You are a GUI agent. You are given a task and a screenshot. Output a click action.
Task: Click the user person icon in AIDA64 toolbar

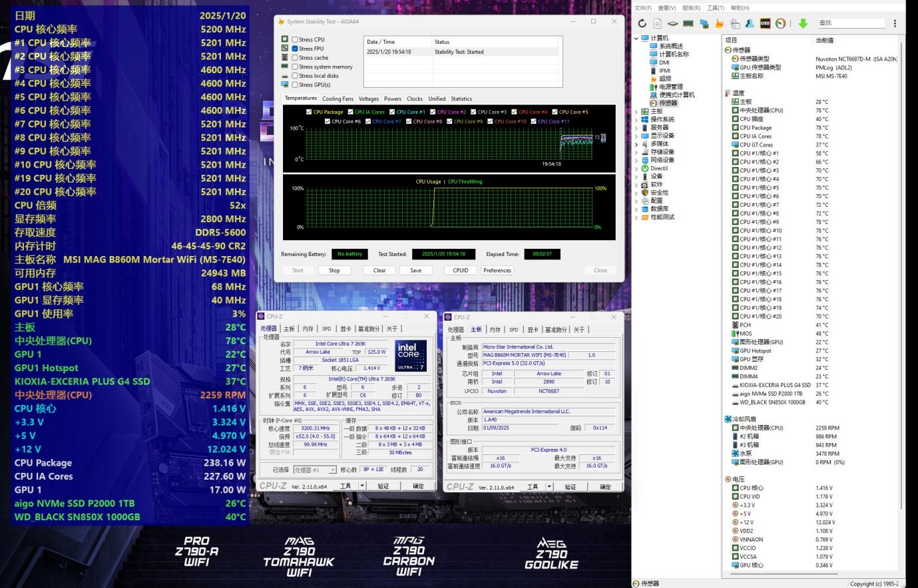tap(750, 23)
